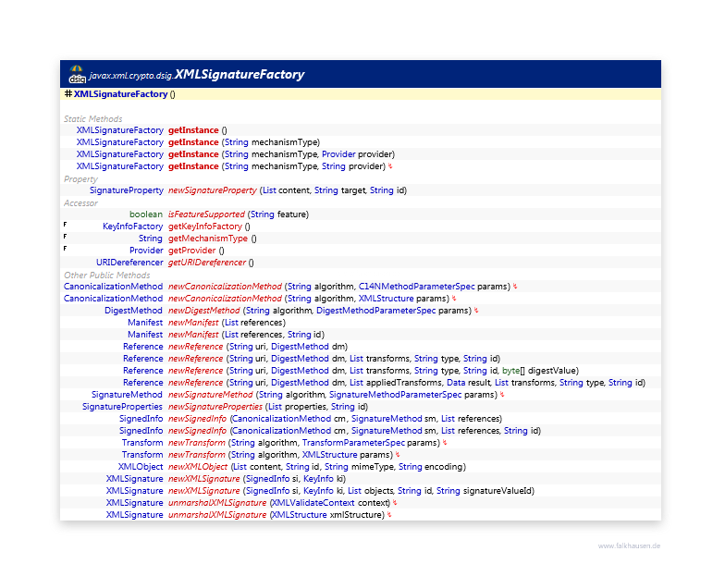Click the F final marker on the getProvider row
This screenshot has width=713, height=588.
[65, 249]
